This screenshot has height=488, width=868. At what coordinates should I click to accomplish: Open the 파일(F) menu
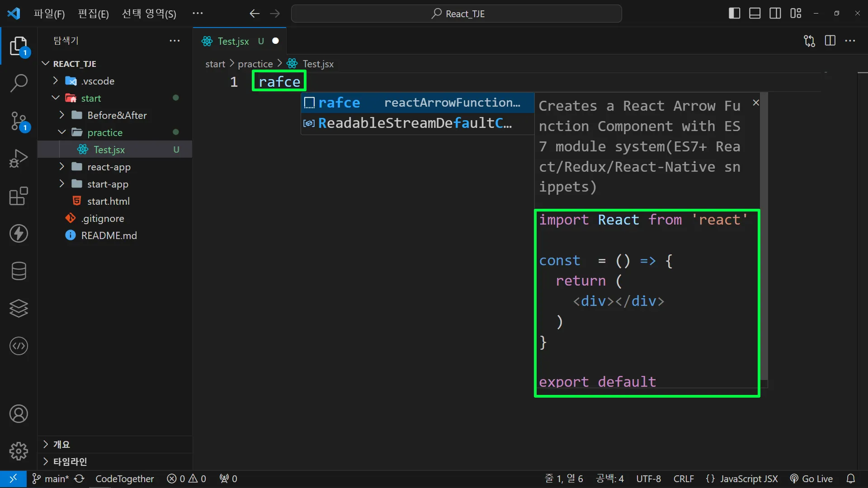pyautogui.click(x=49, y=14)
